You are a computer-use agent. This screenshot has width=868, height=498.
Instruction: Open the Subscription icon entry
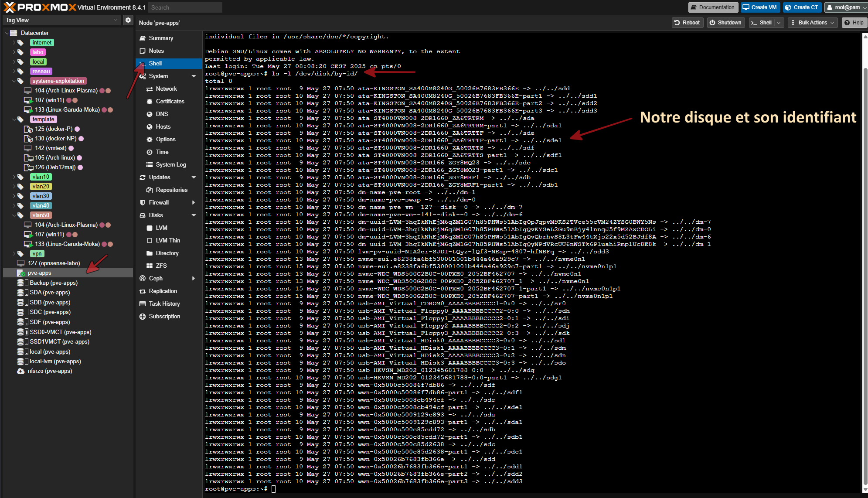pyautogui.click(x=143, y=317)
